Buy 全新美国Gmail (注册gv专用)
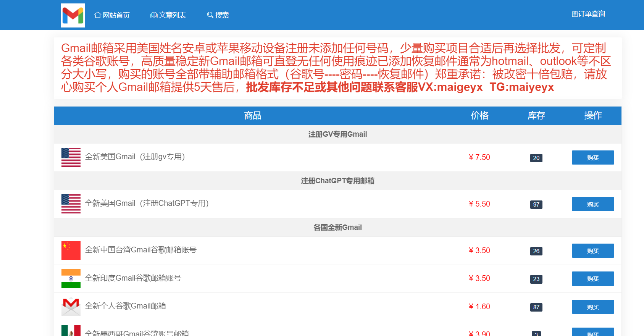 point(592,158)
